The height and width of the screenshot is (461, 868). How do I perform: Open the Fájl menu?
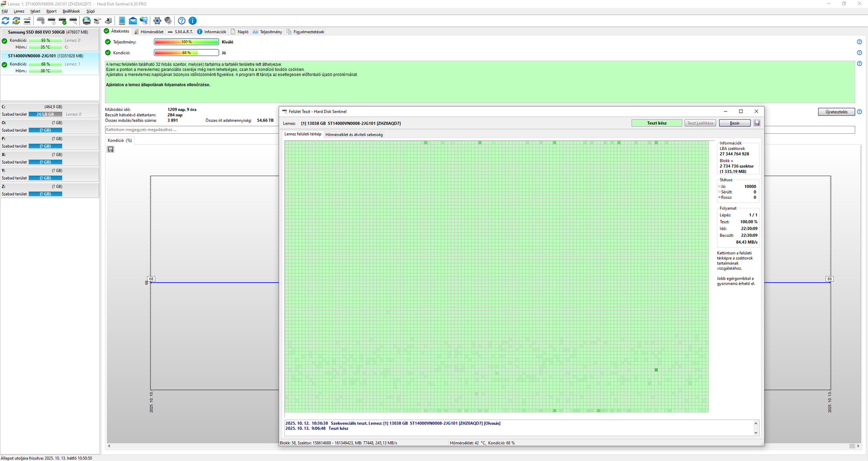click(5, 11)
